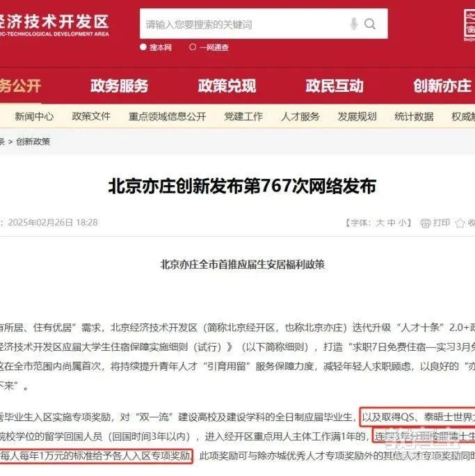Click the printer icon beside 打印
This screenshot has width=475, height=476.
tap(425, 223)
